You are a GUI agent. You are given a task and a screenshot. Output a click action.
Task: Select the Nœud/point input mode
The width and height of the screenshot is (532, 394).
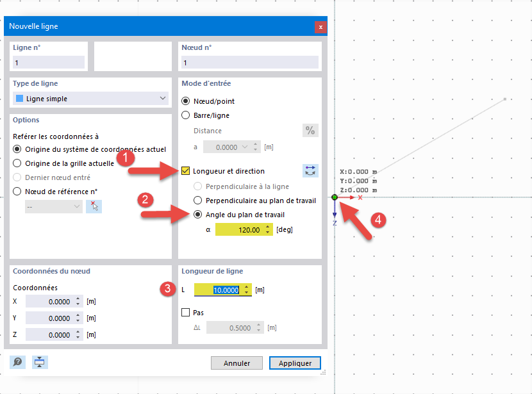[186, 101]
